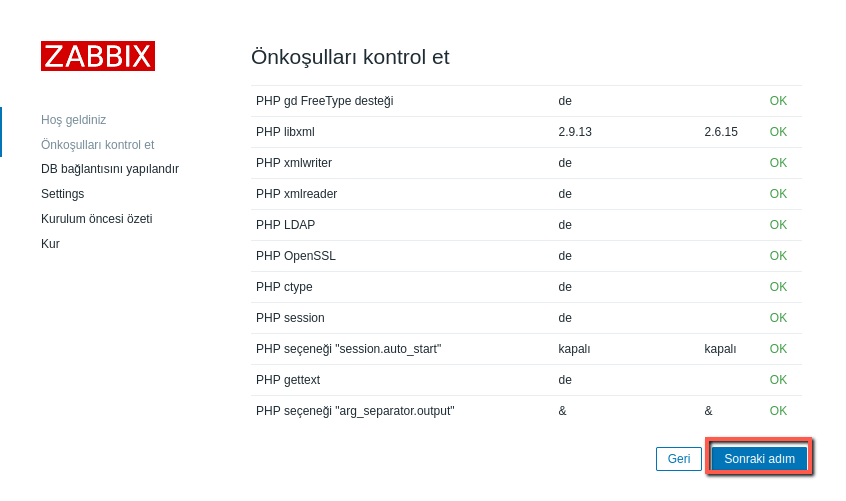
Task: Go back with the Geri button
Action: [x=679, y=459]
